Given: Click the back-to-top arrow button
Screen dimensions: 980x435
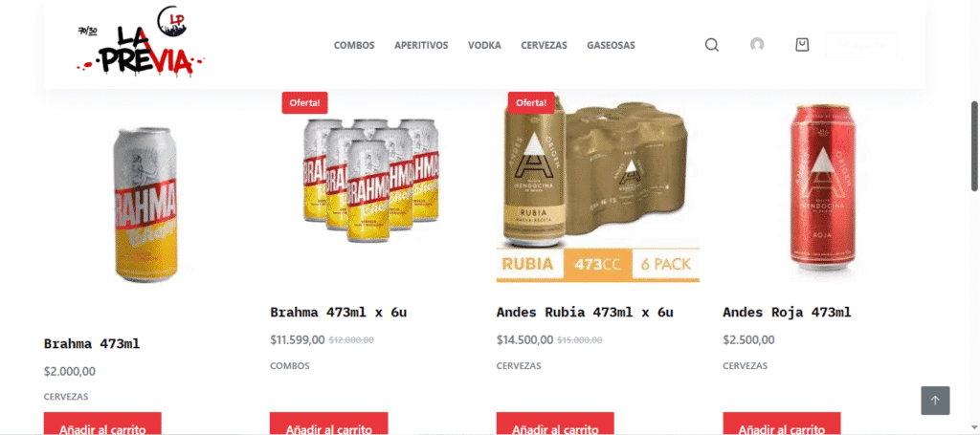Looking at the screenshot, I should 935,401.
